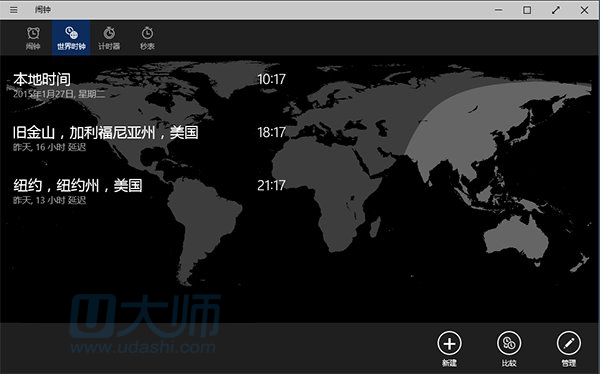600x374 pixels.
Task: Switch to the 闹钟 alarm tab
Action: 33,38
